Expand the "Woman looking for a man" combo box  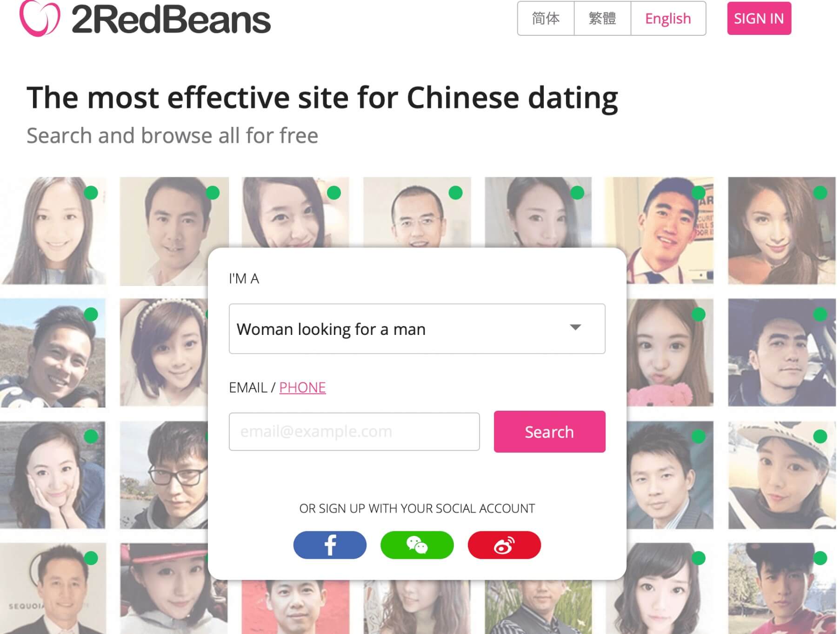click(x=417, y=329)
